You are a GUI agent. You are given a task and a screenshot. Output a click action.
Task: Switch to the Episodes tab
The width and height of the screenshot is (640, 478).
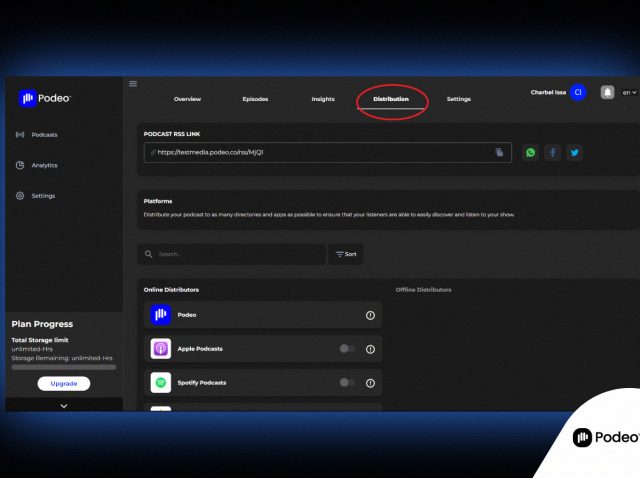click(x=255, y=99)
